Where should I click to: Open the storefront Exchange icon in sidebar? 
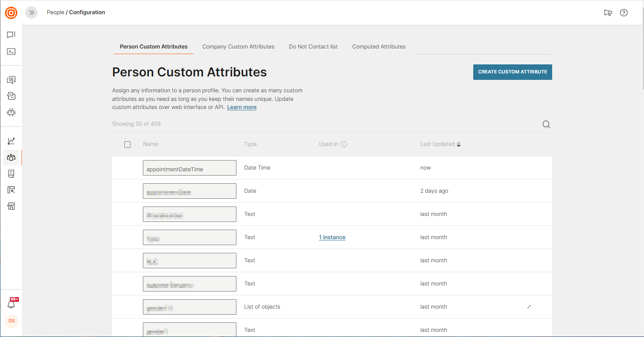coord(11,206)
